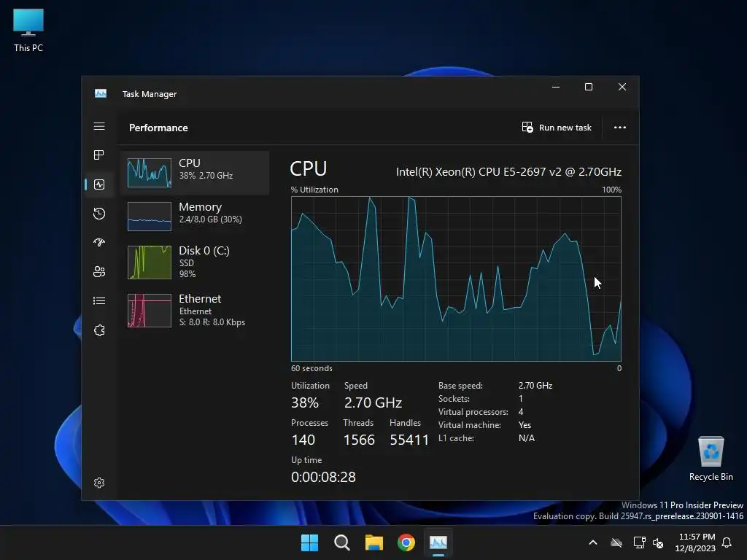Viewport: 747px width, 560px height.
Task: Open taskbar Search
Action: pyautogui.click(x=341, y=542)
